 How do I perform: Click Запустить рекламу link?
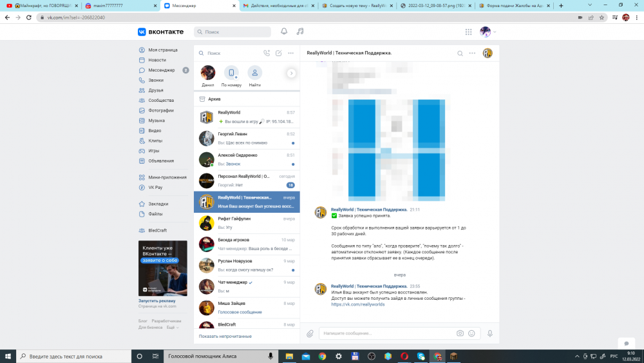(157, 301)
